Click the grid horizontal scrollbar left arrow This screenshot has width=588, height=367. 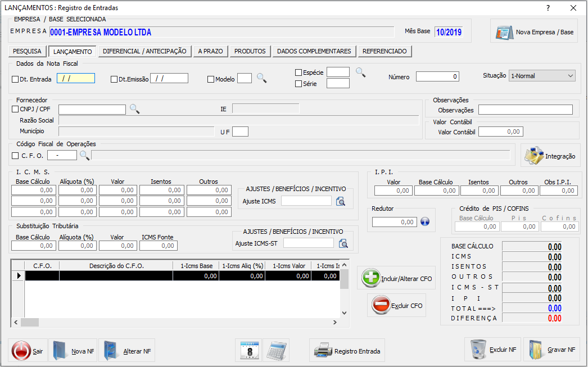(16, 323)
